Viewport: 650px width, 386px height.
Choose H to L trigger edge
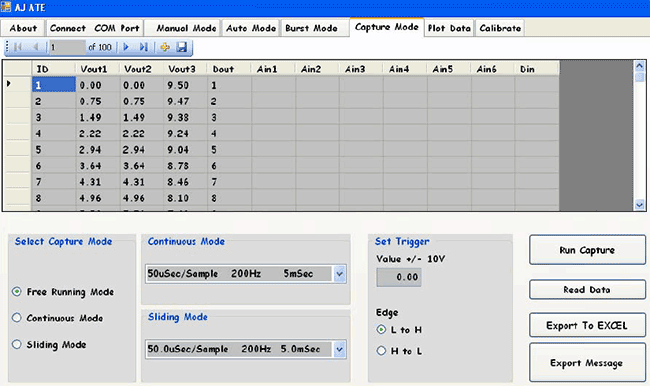pyautogui.click(x=381, y=351)
